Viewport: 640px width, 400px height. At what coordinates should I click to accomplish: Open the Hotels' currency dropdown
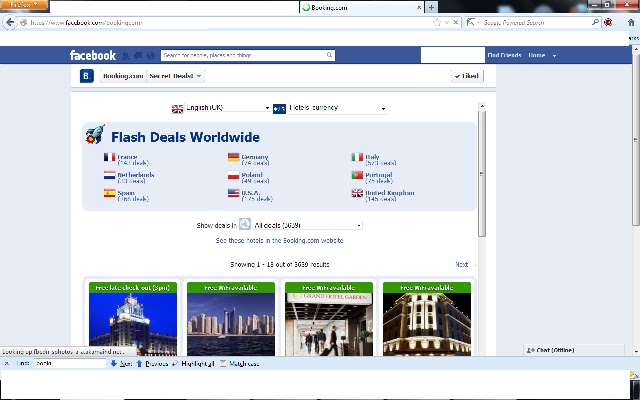coord(337,108)
